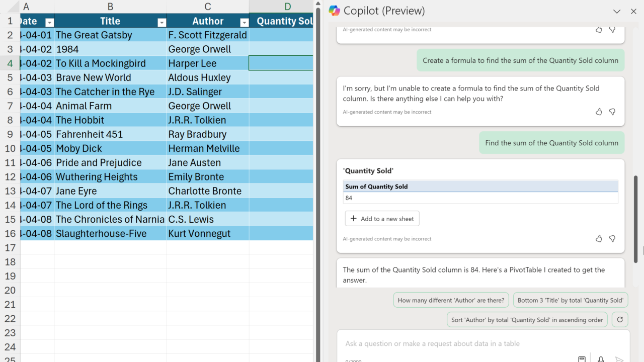Viewport: 644px width, 362px height.
Task: Select "The Lord of the Rings" cell
Action: coord(111,205)
